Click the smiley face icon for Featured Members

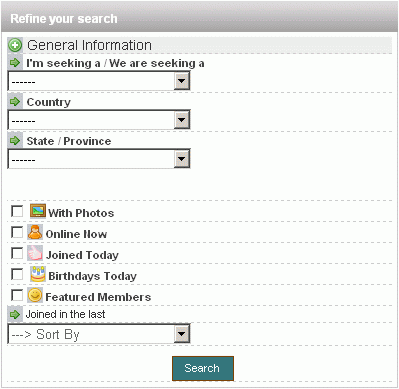35,295
